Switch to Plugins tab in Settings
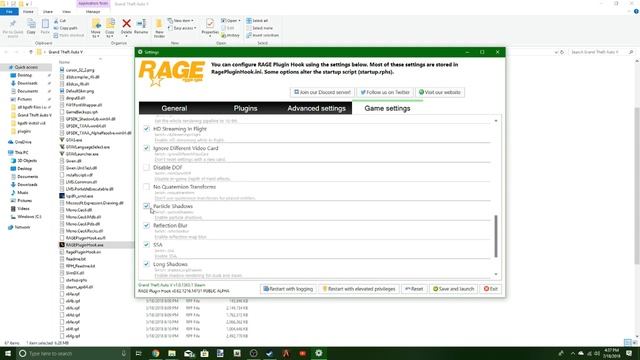This screenshot has height=360, width=640. 245,108
